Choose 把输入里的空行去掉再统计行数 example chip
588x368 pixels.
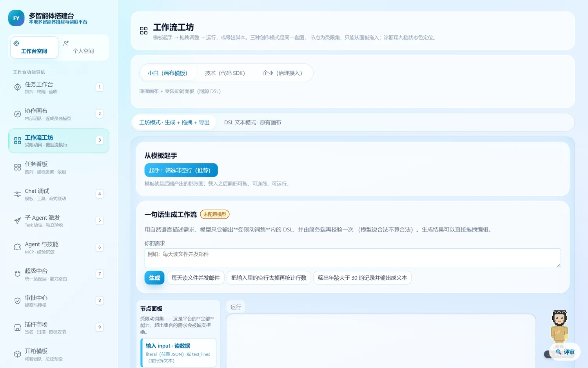pos(269,278)
